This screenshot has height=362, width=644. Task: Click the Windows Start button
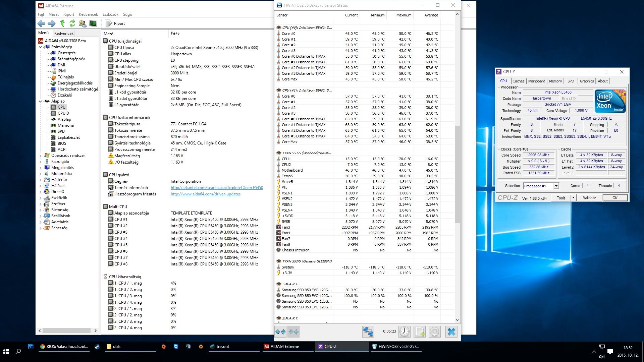click(6, 351)
